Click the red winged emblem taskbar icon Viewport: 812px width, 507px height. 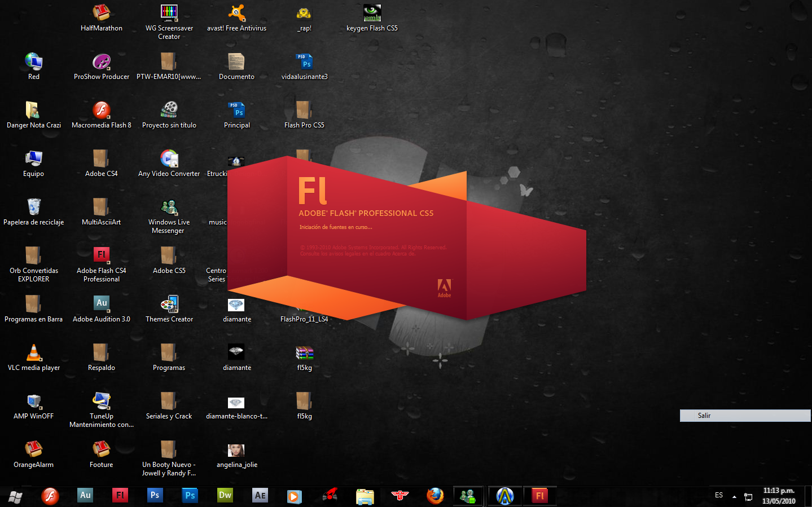400,496
